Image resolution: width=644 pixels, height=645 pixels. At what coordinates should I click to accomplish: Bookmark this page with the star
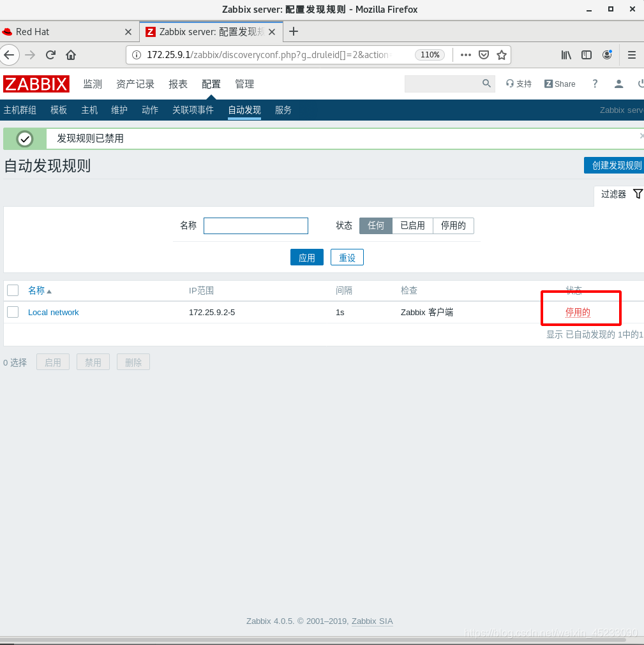click(x=501, y=55)
